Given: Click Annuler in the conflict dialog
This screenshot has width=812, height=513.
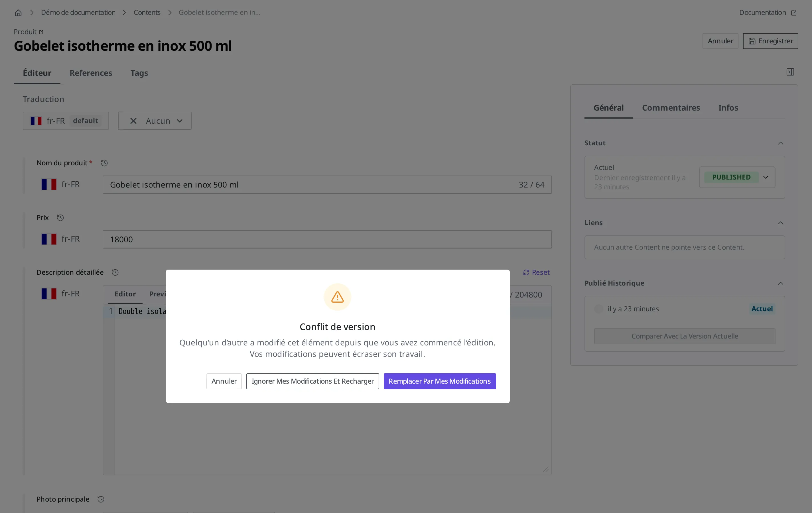Looking at the screenshot, I should click(224, 381).
